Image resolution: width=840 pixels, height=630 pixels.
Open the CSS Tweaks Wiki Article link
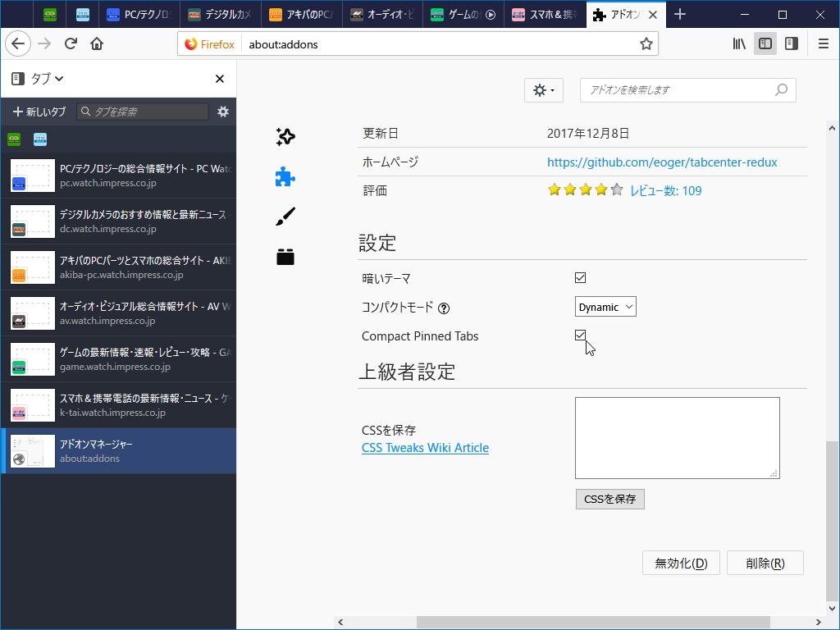(x=425, y=448)
